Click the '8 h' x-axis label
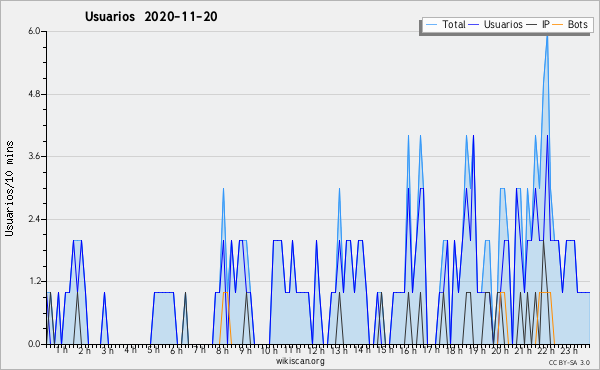 pyautogui.click(x=222, y=350)
